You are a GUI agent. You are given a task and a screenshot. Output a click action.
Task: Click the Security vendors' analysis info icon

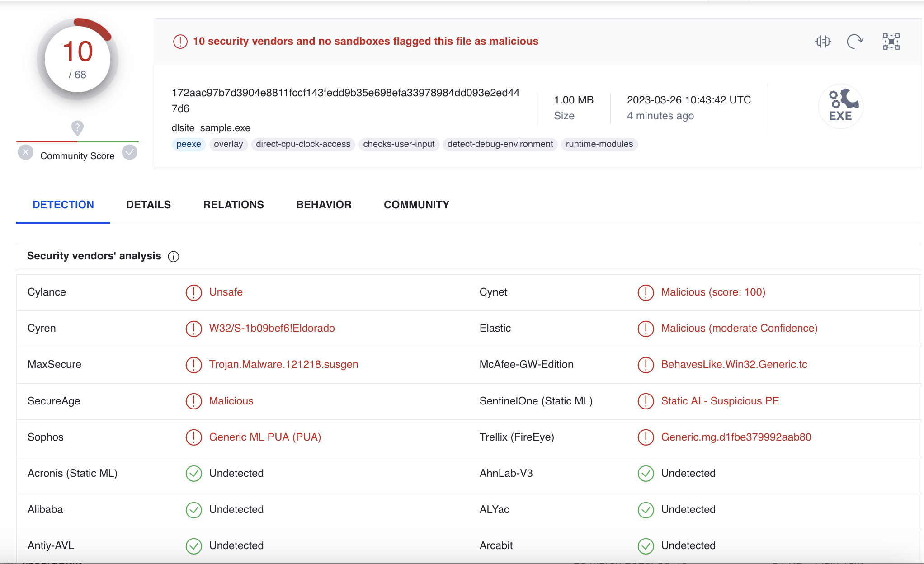(x=174, y=257)
